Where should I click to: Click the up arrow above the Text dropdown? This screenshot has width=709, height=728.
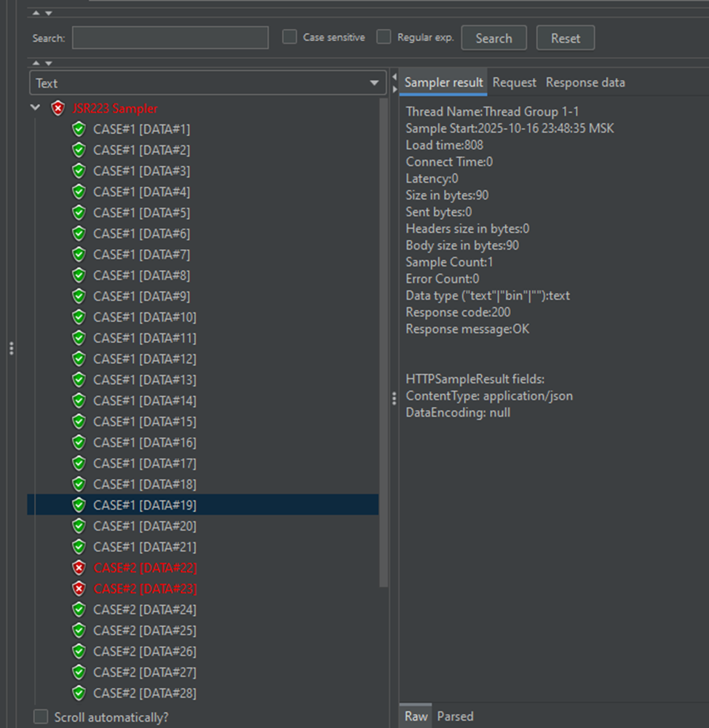36,63
